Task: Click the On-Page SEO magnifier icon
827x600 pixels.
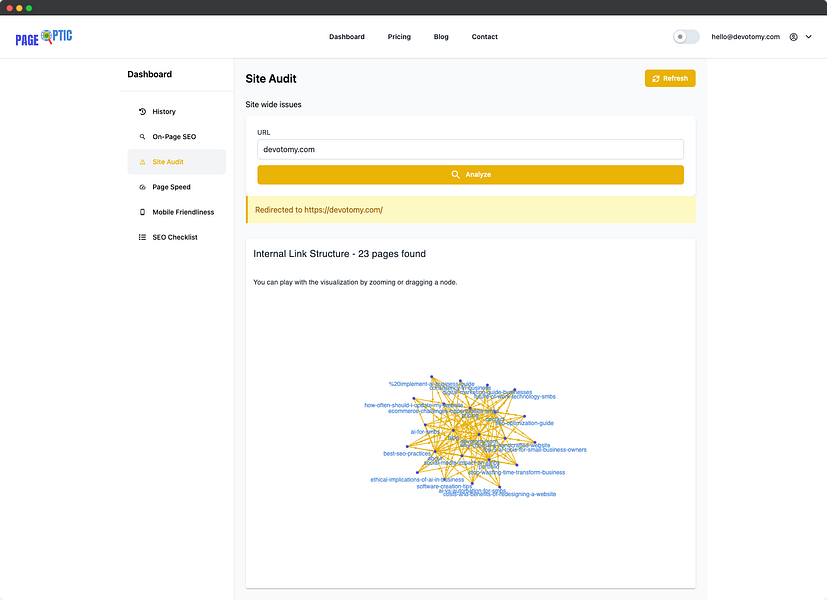Action: [142, 137]
